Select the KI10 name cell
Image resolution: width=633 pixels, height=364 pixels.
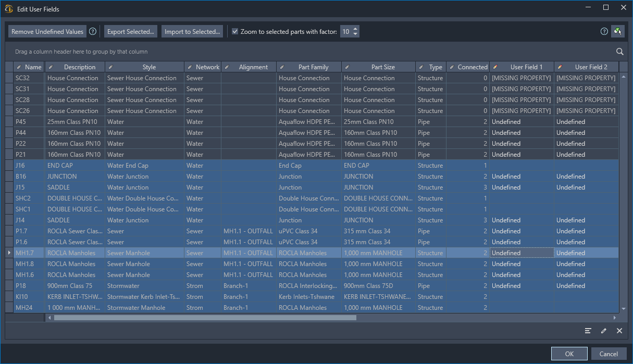[29, 297]
